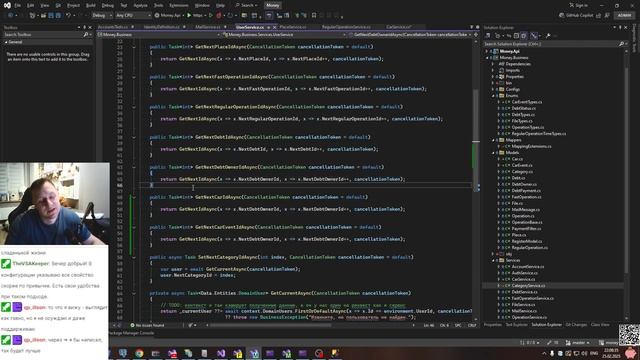Select CarEventTypes.cs in Solution Explorer

pos(527,102)
